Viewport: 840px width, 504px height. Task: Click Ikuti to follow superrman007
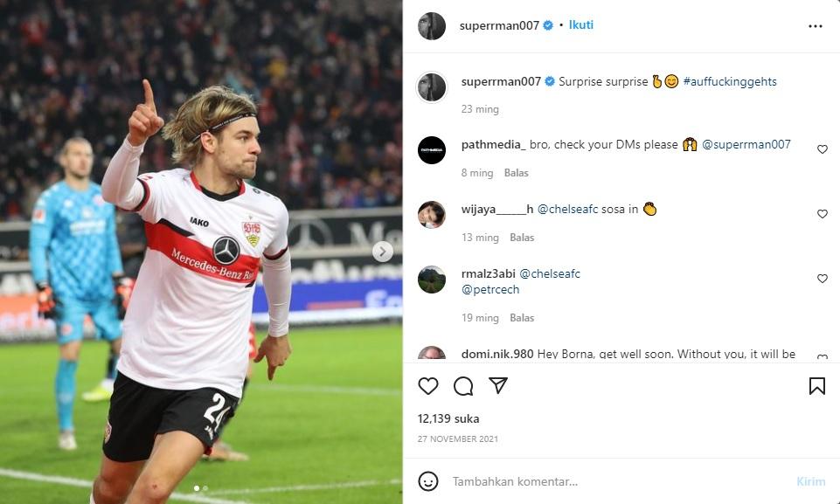(x=581, y=25)
